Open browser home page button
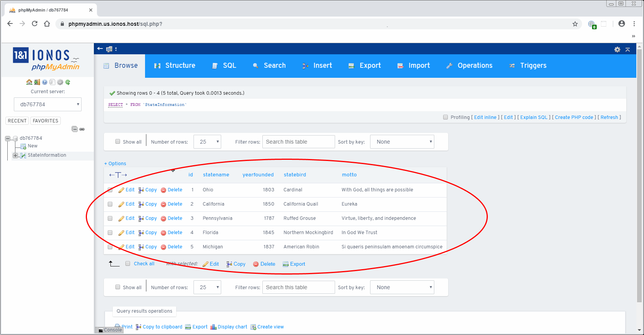Screen dimensions: 644x335 47,23
